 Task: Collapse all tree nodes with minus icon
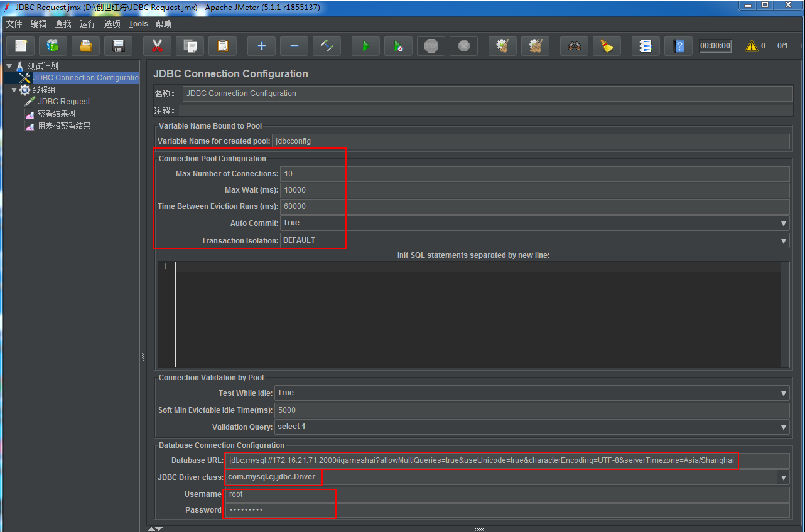pyautogui.click(x=294, y=46)
